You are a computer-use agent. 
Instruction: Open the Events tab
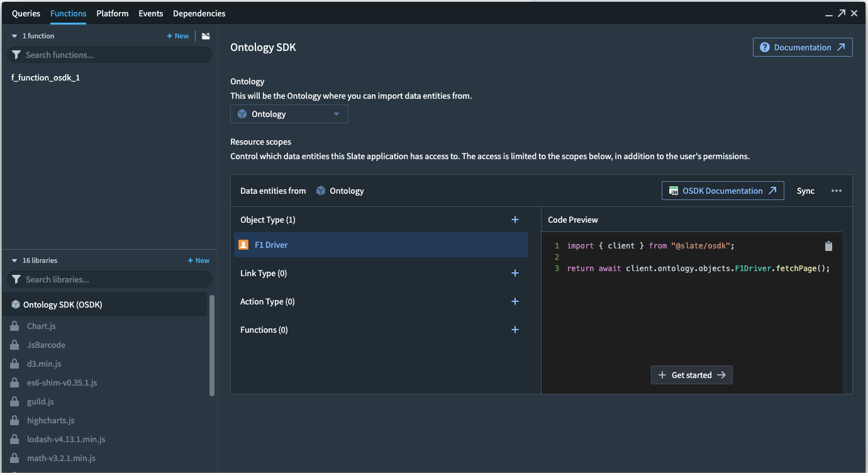click(x=151, y=13)
